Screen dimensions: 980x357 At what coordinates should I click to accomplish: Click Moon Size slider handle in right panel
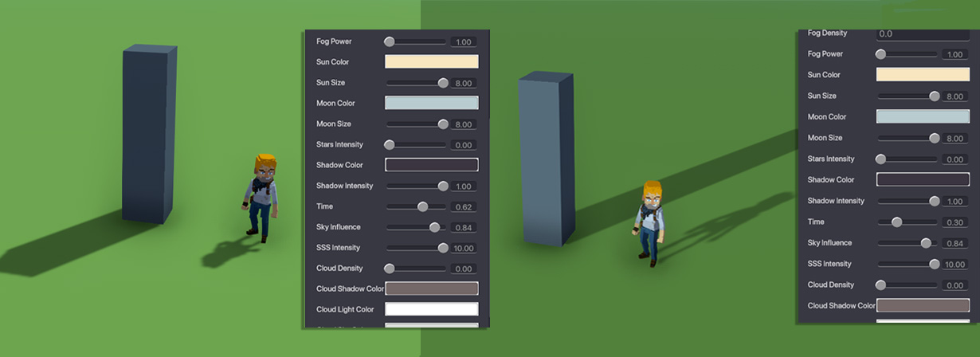pos(935,138)
